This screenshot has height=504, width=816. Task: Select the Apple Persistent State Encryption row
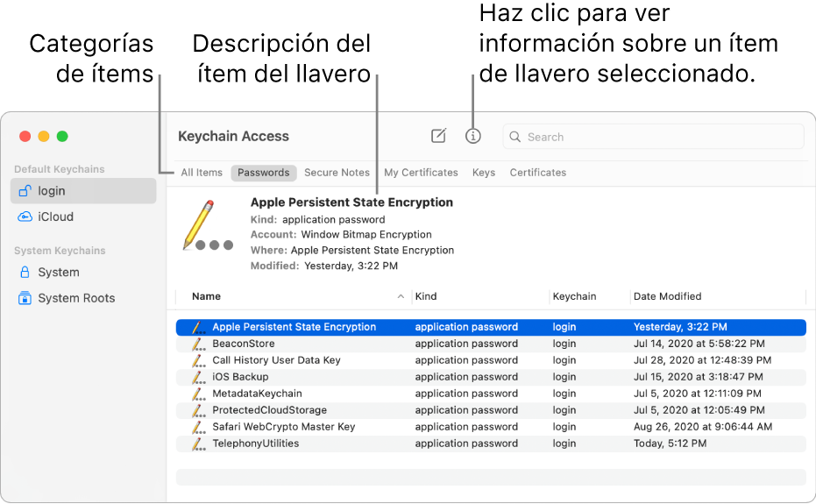[491, 327]
